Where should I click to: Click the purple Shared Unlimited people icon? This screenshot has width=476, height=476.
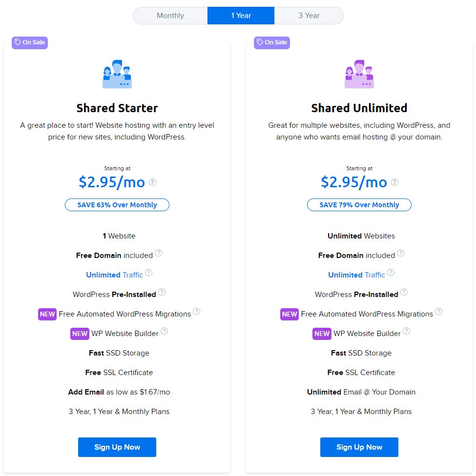coord(359,74)
